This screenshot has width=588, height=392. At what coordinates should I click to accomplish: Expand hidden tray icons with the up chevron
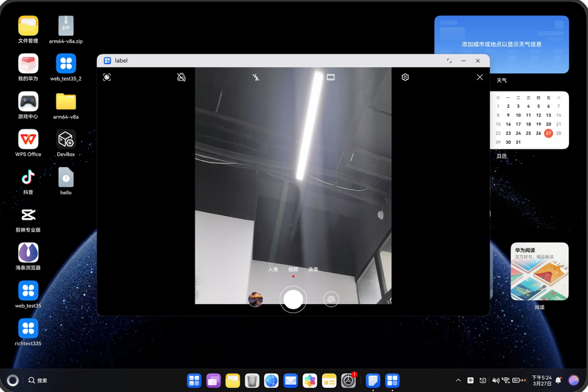458,380
